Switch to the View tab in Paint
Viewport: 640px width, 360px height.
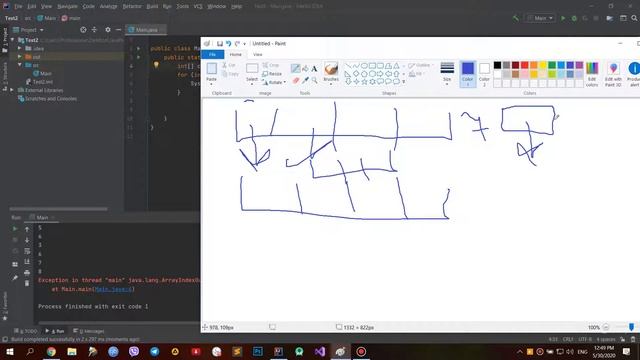(258, 54)
